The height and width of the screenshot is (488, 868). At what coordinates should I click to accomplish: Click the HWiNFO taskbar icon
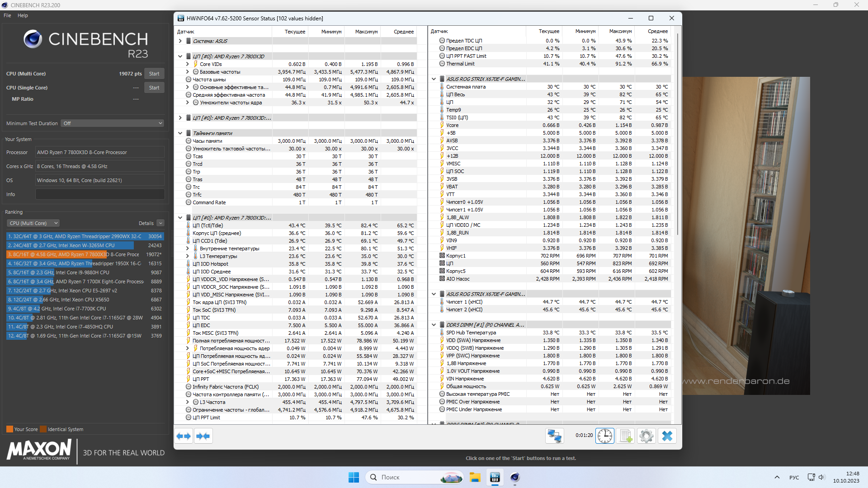(x=495, y=477)
